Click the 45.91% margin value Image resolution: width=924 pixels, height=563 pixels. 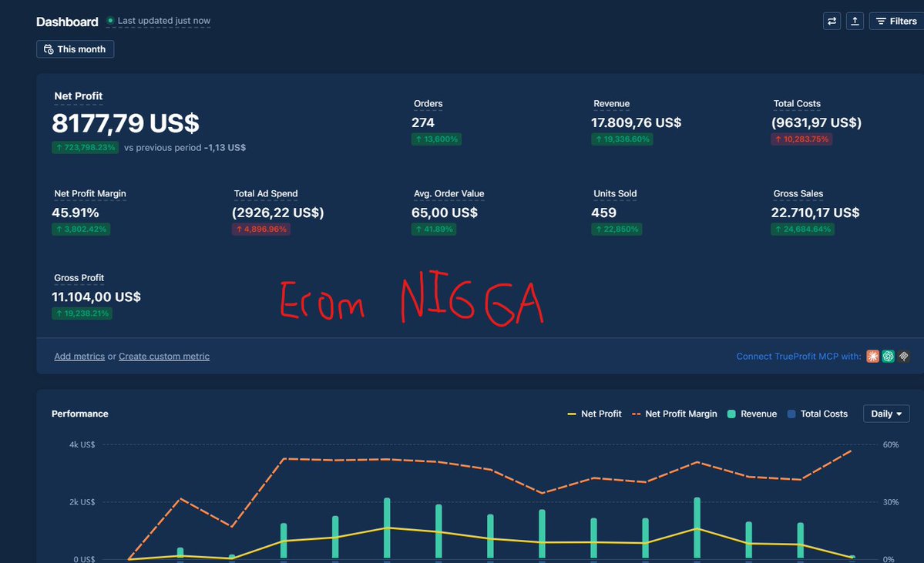76,213
